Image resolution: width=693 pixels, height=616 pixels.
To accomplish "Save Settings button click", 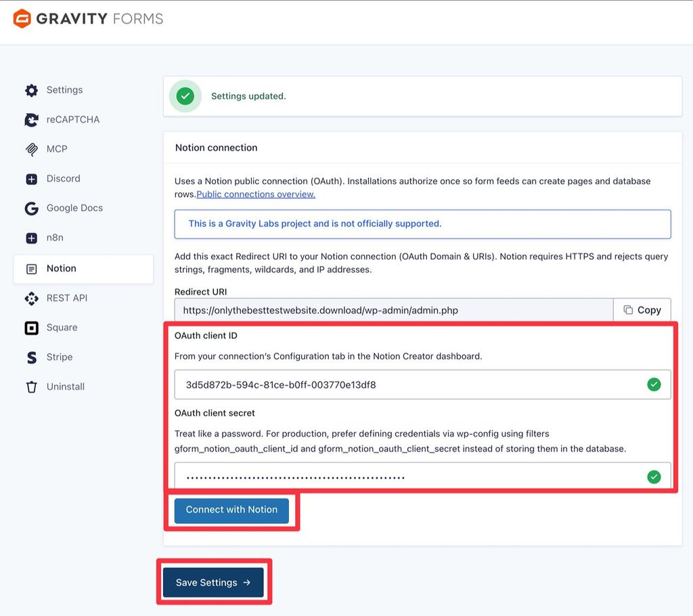I will pyautogui.click(x=213, y=582).
